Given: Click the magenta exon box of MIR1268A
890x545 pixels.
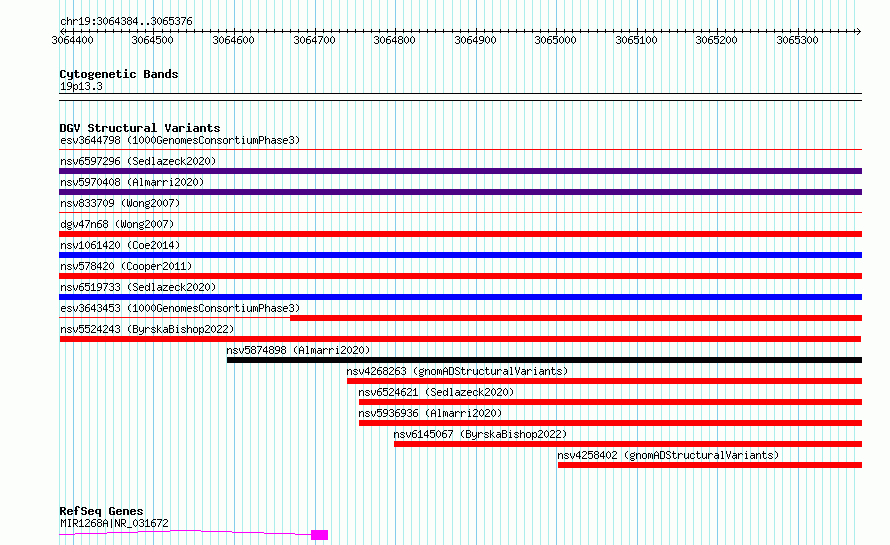Looking at the screenshot, I should pos(320,535).
